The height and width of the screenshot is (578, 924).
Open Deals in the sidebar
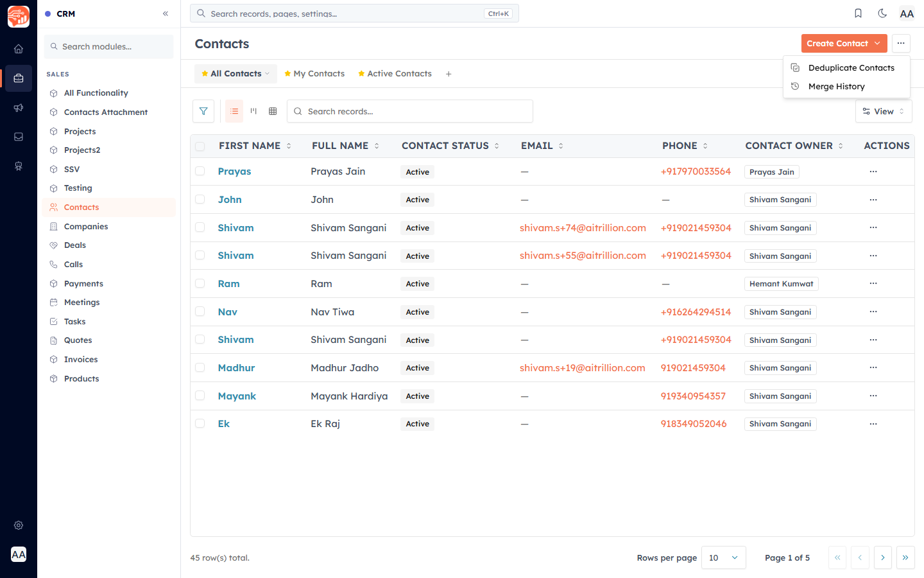(75, 245)
